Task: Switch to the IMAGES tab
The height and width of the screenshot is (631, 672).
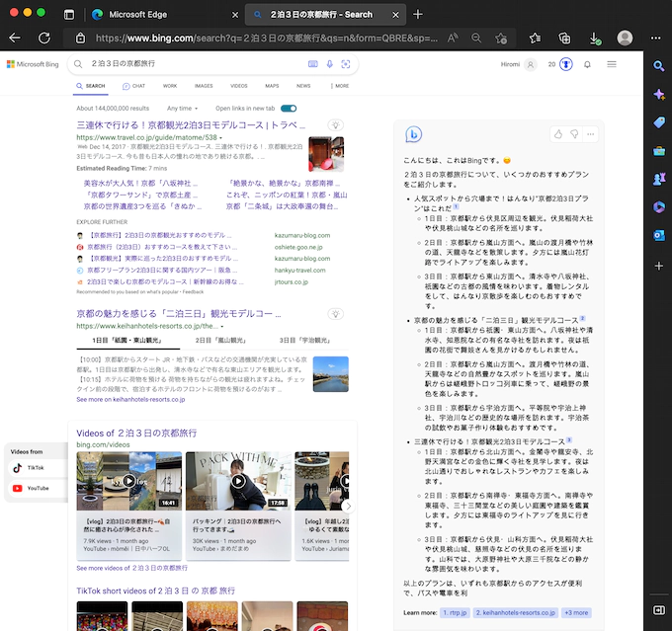Action: pyautogui.click(x=204, y=86)
